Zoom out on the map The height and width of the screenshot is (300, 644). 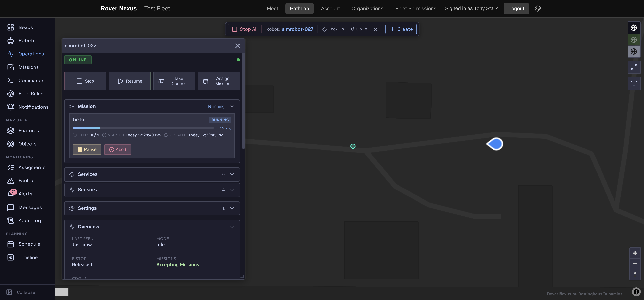[x=635, y=264]
